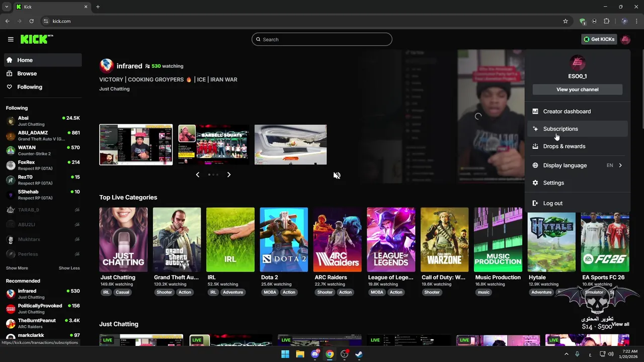This screenshot has height=362, width=644.
Task: Open infrared channel name in featured stream
Action: [x=129, y=66]
